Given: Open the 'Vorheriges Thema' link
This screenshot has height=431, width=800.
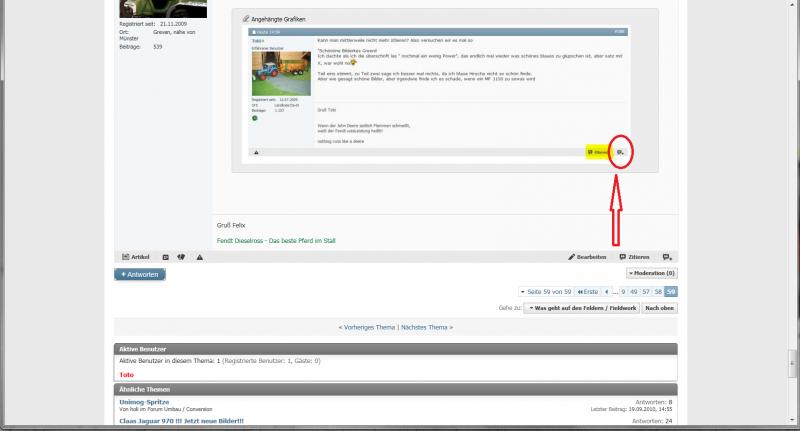Looking at the screenshot, I should (x=367, y=327).
